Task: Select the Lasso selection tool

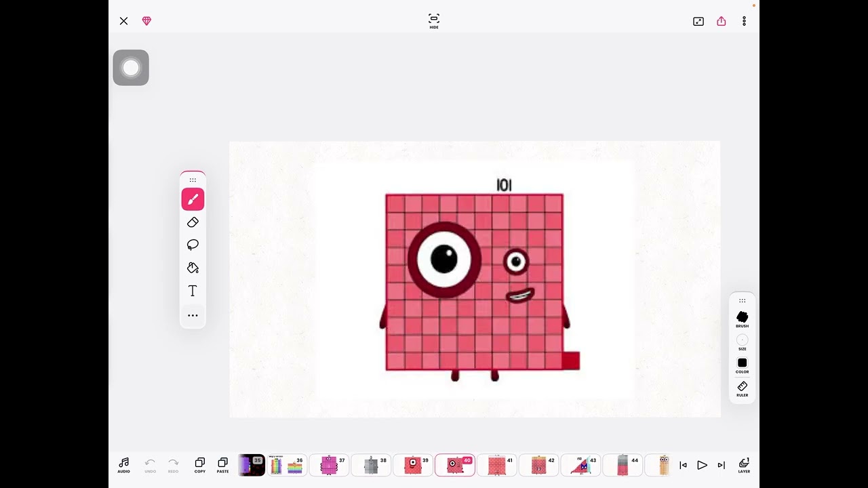Action: [193, 245]
